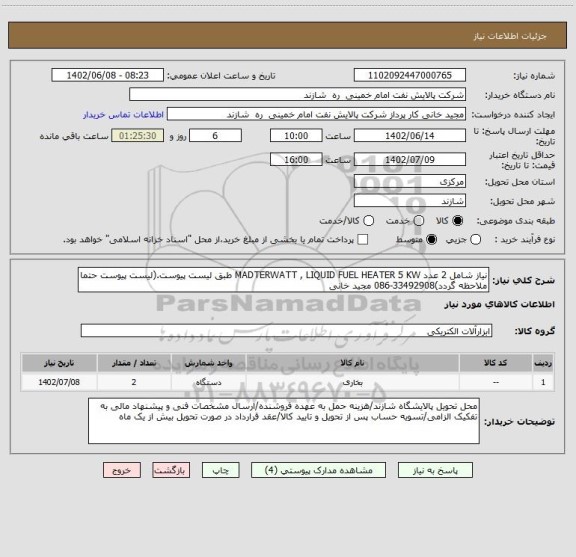Open the اطلاعات تماس خریدار link
576x557 pixels.
point(123,115)
